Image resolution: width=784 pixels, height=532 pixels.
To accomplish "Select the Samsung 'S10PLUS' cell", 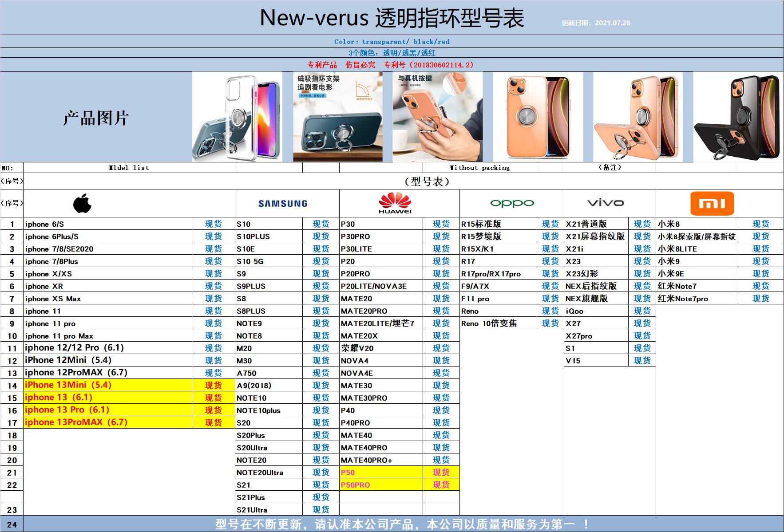I will pos(269,236).
